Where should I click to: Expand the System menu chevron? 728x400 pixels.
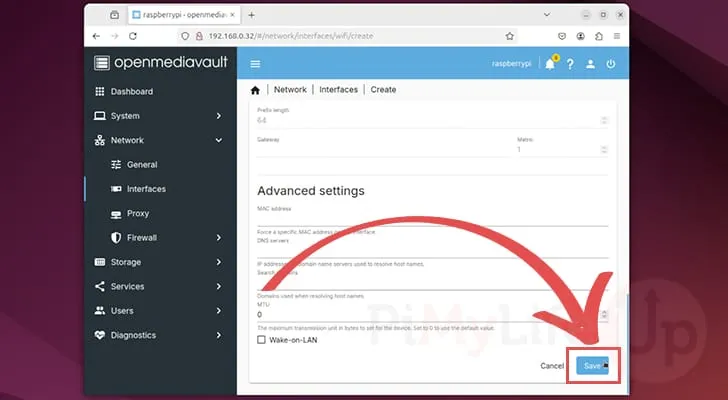219,116
